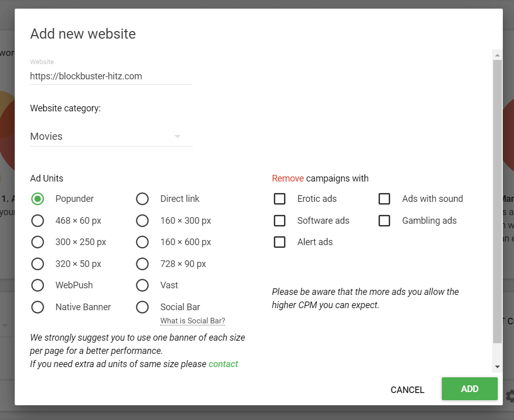Click the higher CPM notice text
The image size is (514, 420).
[x=365, y=298]
